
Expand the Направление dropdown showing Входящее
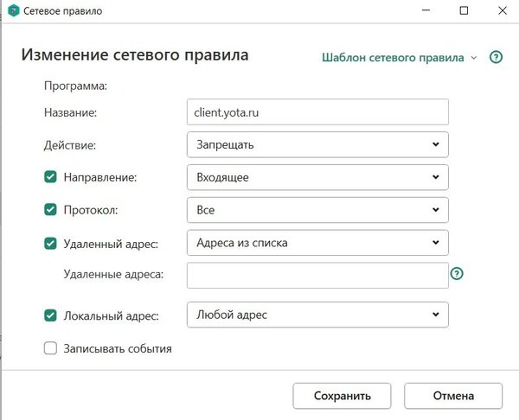[x=317, y=177]
